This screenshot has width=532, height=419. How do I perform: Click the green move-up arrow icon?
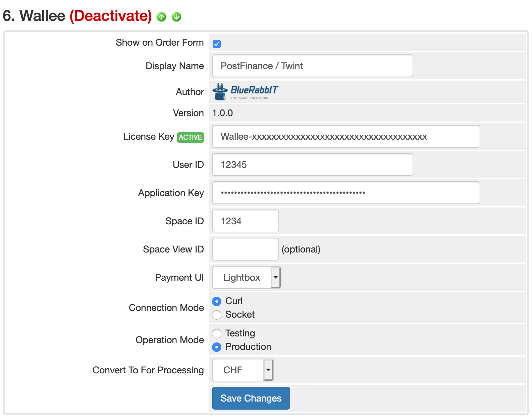(161, 17)
